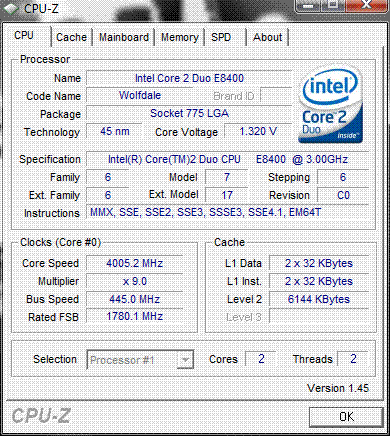
Task: Go to the SPD tab
Action: 221,37
